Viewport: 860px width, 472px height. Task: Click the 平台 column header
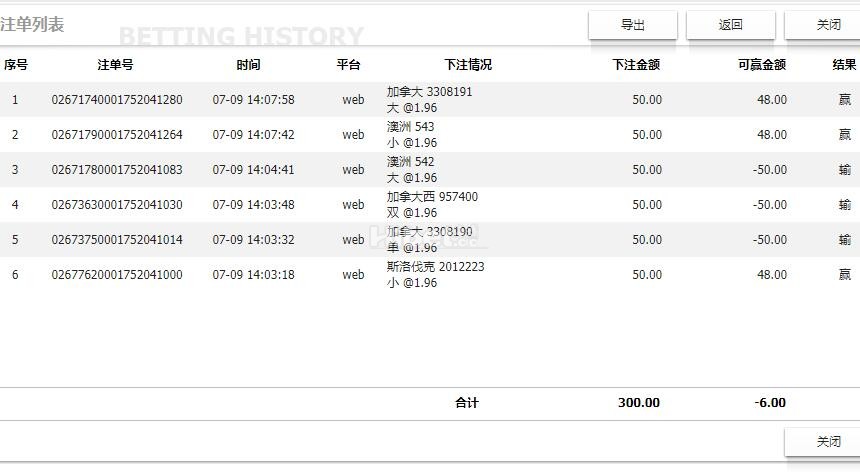(348, 65)
